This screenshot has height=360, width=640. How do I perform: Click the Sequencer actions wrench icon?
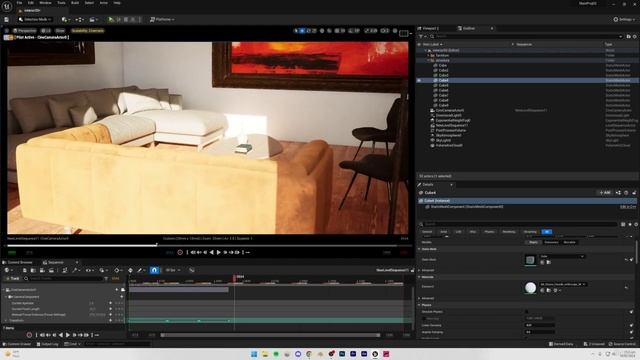[x=75, y=270]
